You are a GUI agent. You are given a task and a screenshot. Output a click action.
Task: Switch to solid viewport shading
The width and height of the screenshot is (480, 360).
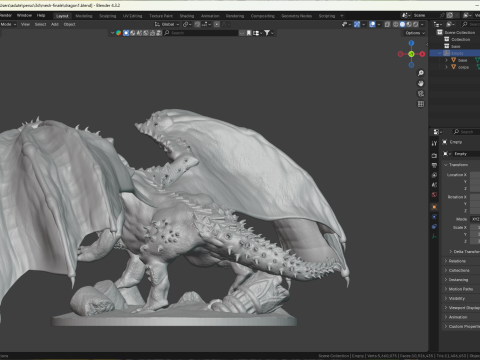click(x=402, y=24)
